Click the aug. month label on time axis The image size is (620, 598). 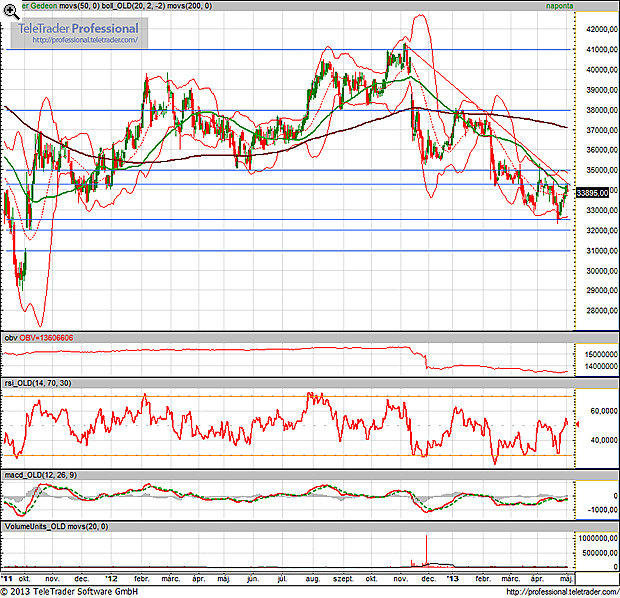[x=312, y=579]
